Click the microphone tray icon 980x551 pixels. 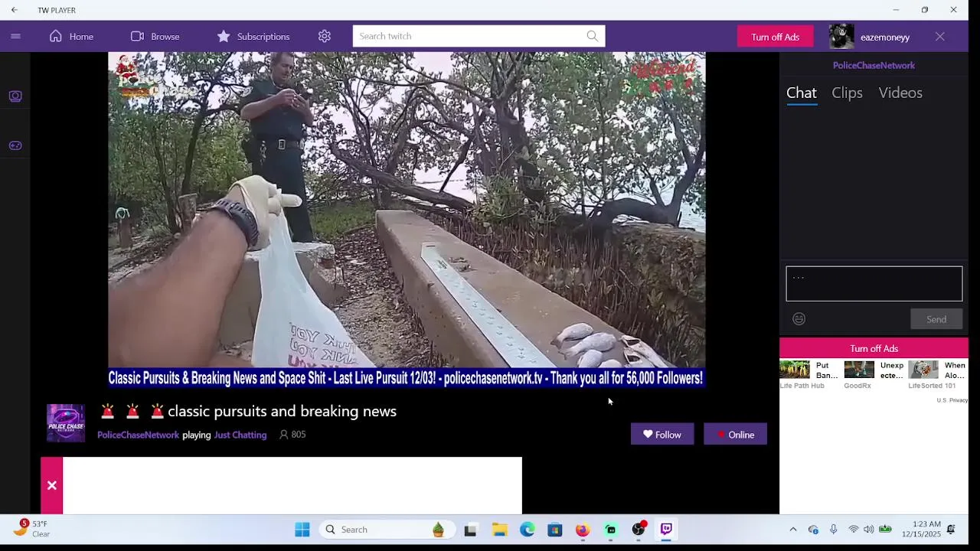pos(833,530)
